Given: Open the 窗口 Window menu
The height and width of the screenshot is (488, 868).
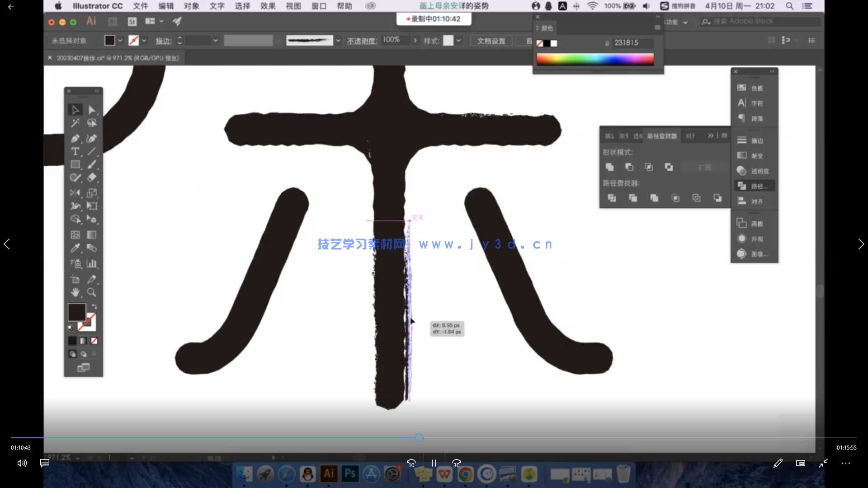Looking at the screenshot, I should 319,6.
